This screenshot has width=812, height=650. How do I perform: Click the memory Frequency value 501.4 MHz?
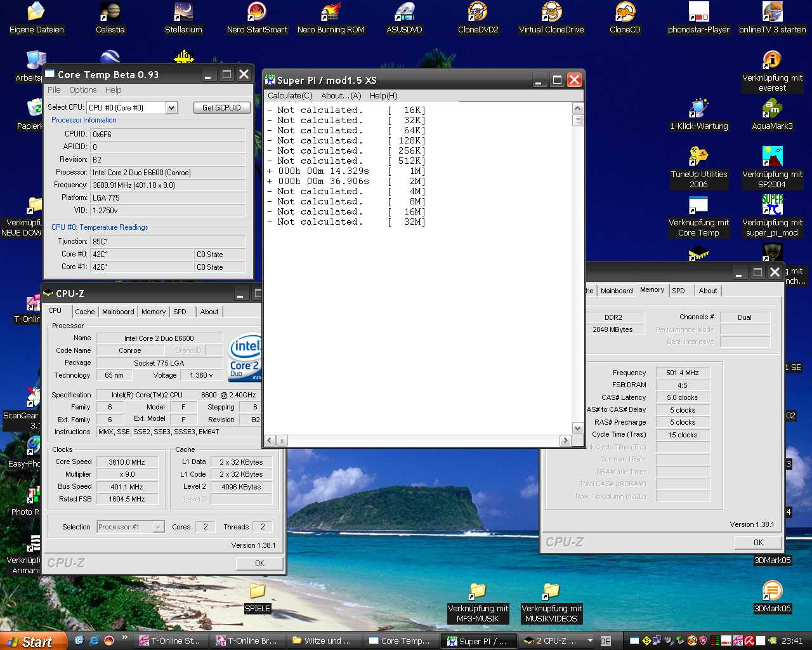click(x=683, y=373)
